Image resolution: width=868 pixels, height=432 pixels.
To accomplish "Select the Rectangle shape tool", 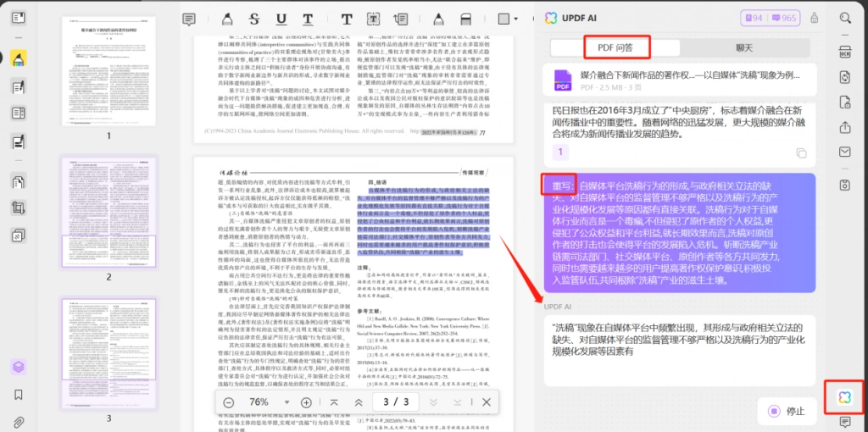I will 504,19.
